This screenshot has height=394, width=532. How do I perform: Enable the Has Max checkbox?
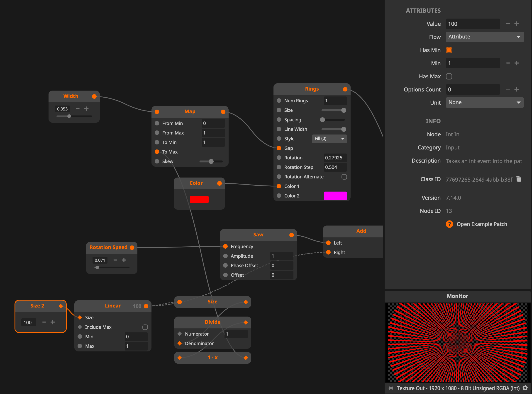449,76
